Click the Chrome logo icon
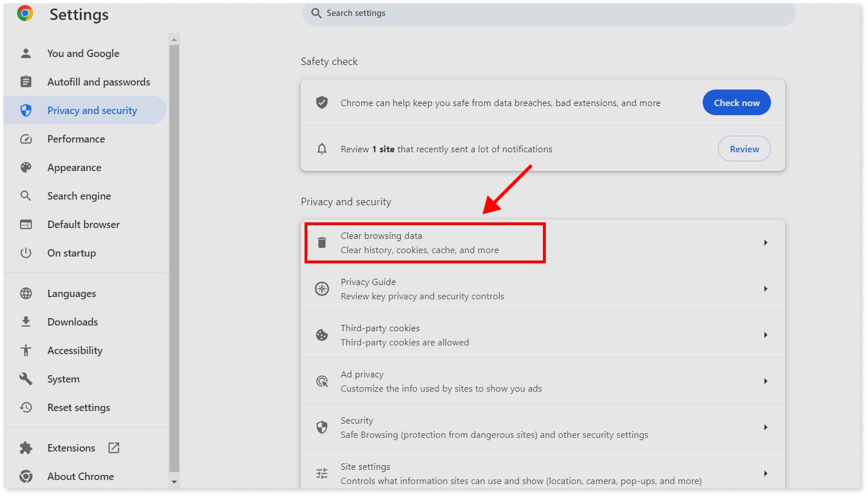Screen dimensions: 868x496 pyautogui.click(x=25, y=13)
